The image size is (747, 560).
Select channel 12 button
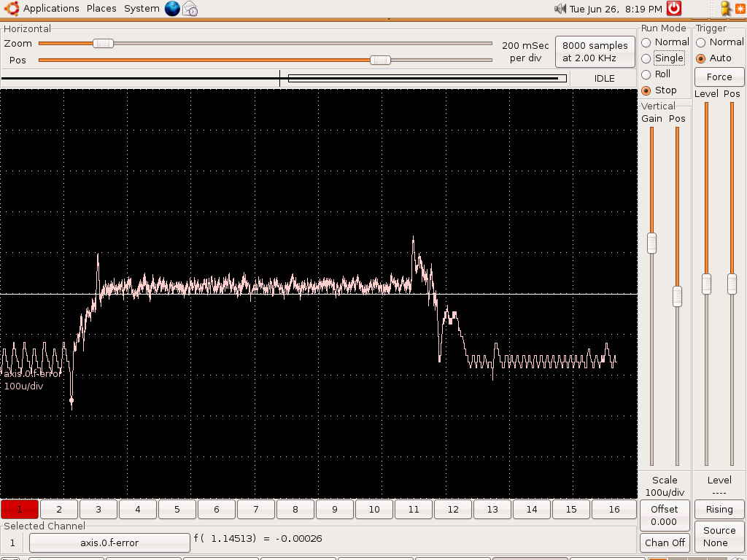(452, 509)
